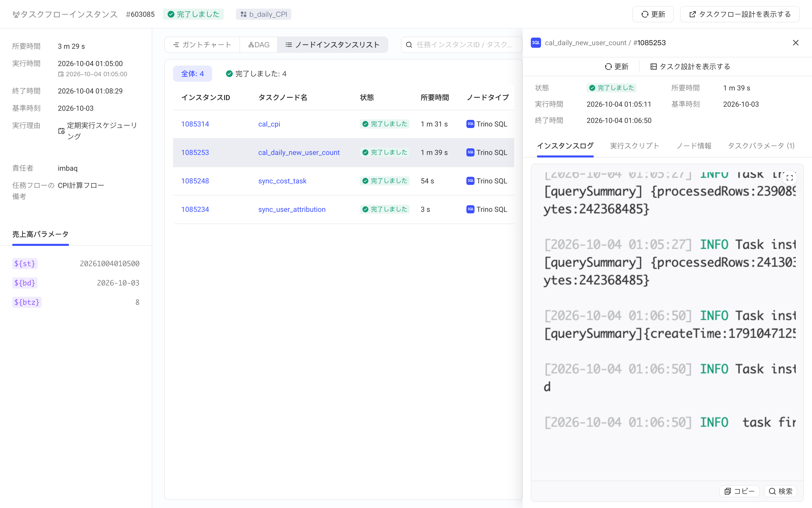Switch to ガントチャート tab

point(202,45)
